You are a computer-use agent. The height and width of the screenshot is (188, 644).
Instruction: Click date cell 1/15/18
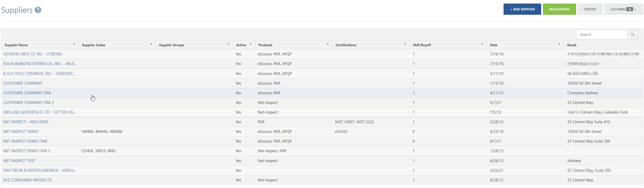click(496, 83)
